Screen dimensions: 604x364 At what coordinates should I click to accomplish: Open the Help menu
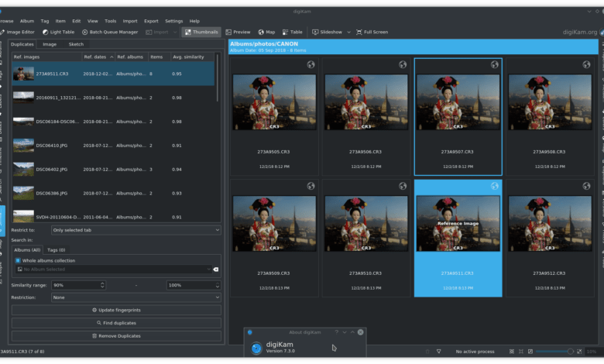pos(194,21)
